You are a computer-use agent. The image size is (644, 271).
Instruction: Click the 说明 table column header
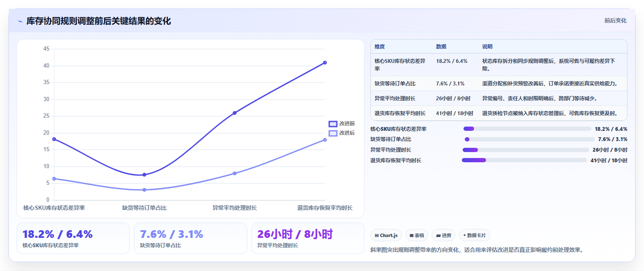point(487,47)
